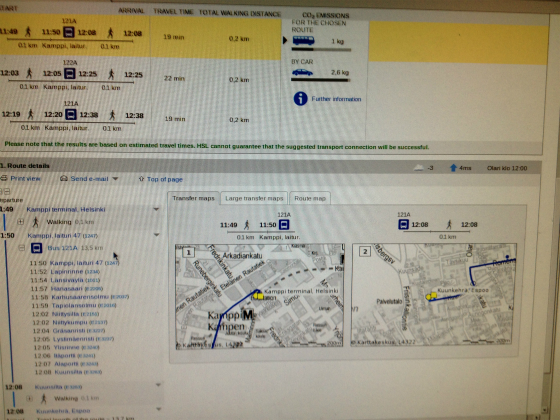Screen dimensions: 560x420
Task: Click the bus 122A icon in the second route
Action: 70,74
